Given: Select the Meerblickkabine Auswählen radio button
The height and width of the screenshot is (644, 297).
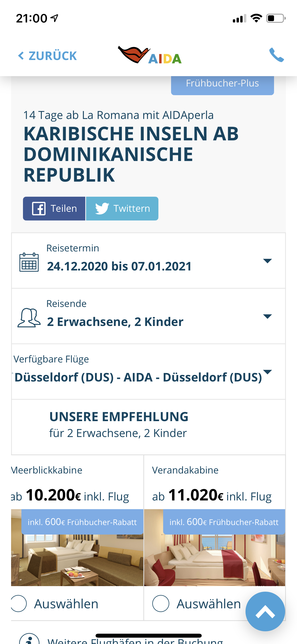Looking at the screenshot, I should [18, 603].
